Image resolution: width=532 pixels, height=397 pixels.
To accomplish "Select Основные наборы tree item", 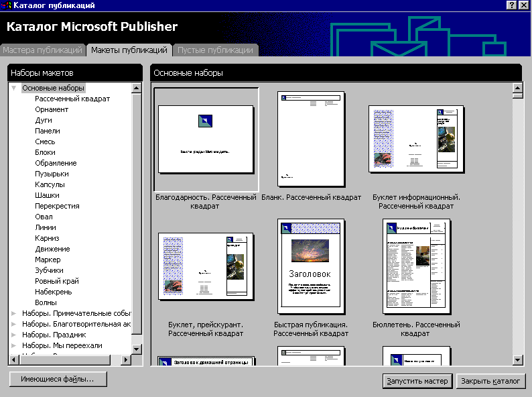I will pos(54,88).
